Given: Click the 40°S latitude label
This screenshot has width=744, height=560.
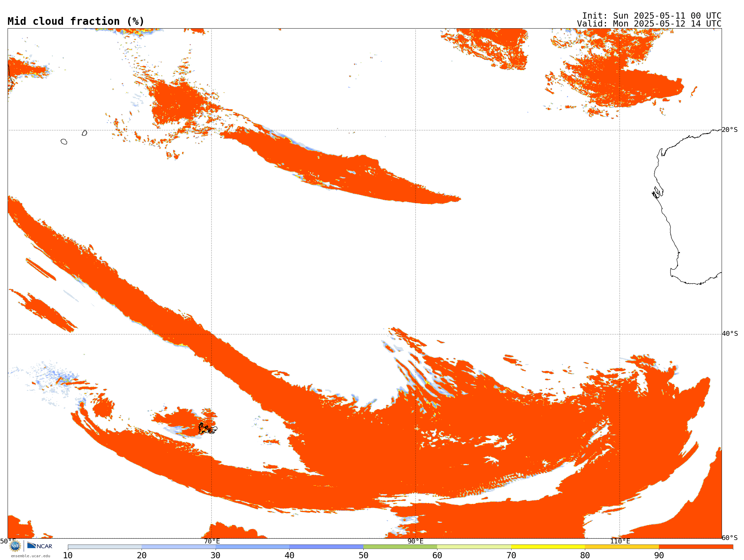Looking at the screenshot, I should tap(730, 334).
